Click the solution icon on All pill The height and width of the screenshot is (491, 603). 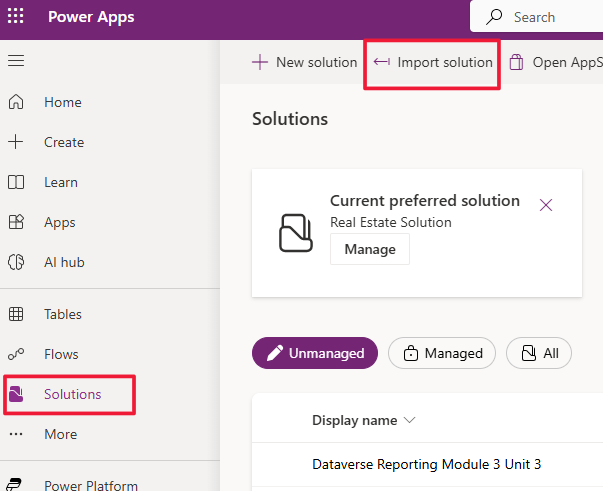coord(529,353)
